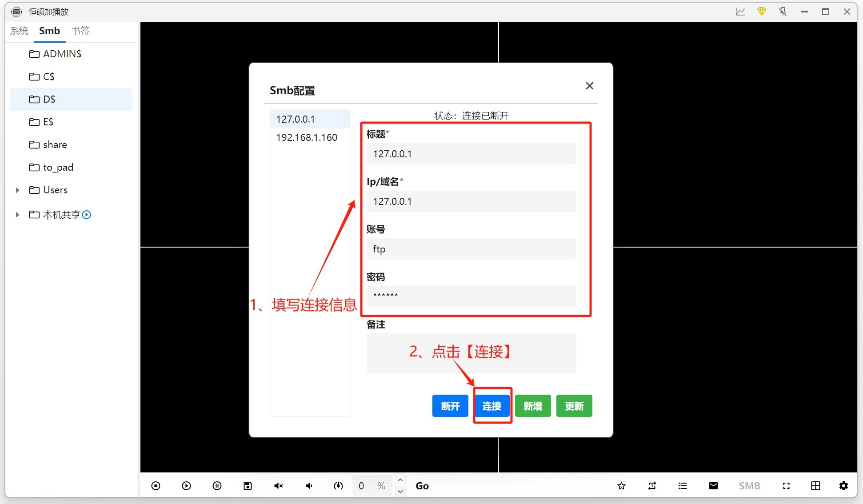
Task: Expand the Users folder
Action: 17,190
